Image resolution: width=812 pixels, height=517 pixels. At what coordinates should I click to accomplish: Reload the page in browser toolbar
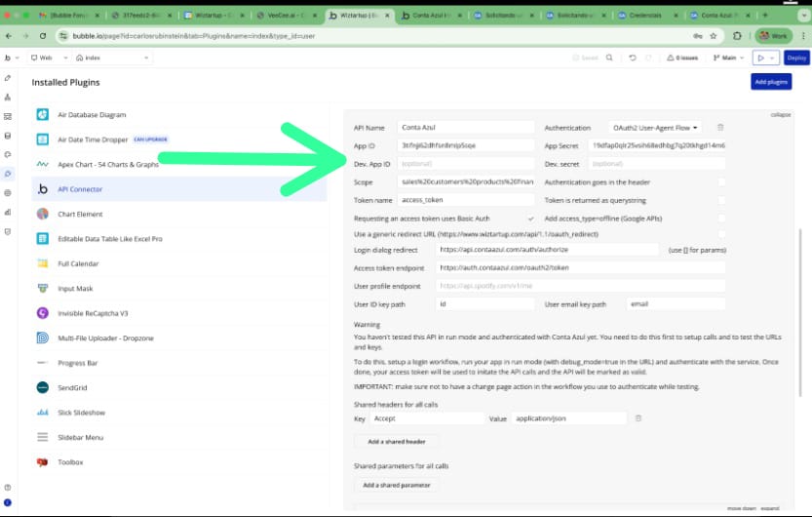[43, 36]
